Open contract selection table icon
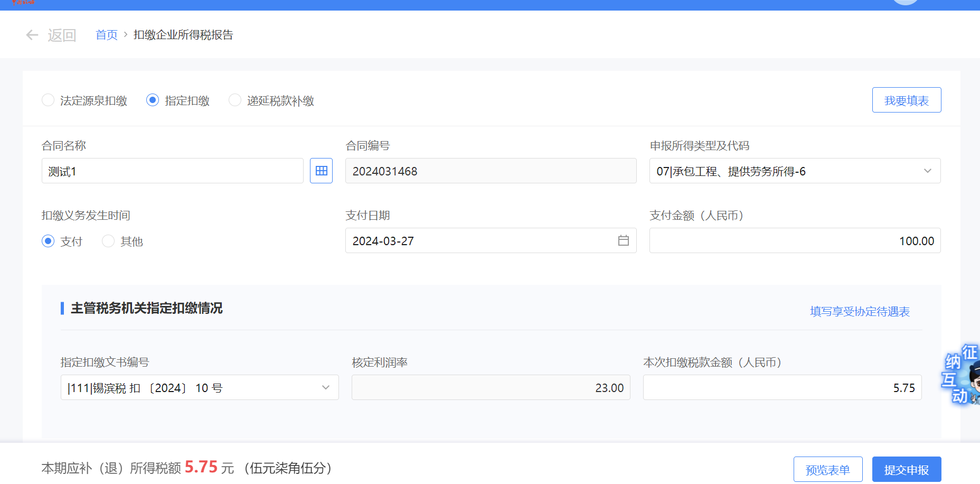Screen dimensions: 980x484 (x=321, y=171)
